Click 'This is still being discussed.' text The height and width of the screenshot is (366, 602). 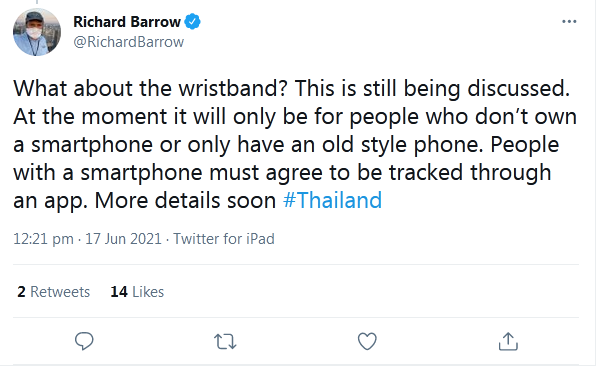432,88
